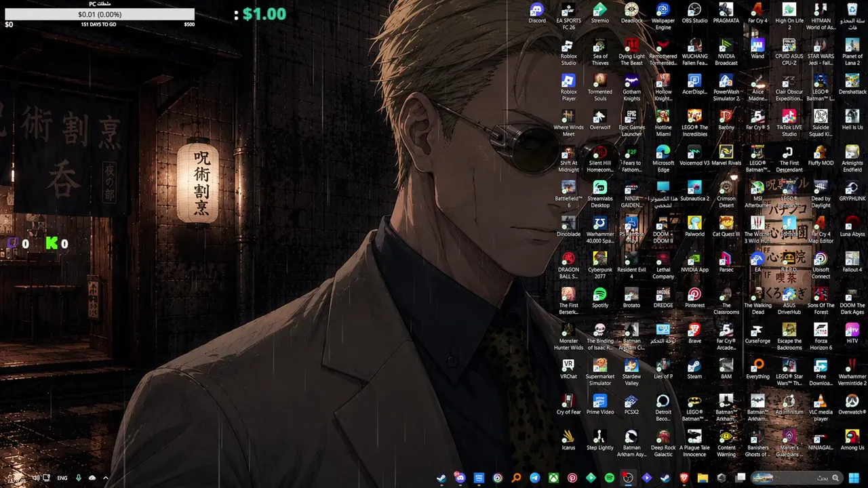This screenshot has width=868, height=488.
Task: Select the Subnautica 2 icon
Action: pyautogui.click(x=694, y=191)
